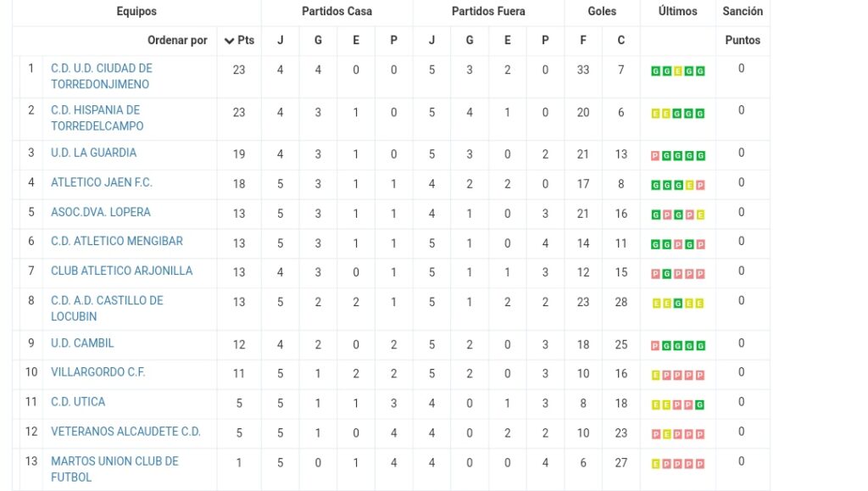The image size is (868, 491).
Task: Click the Partidos Fuera header
Action: coord(488,11)
